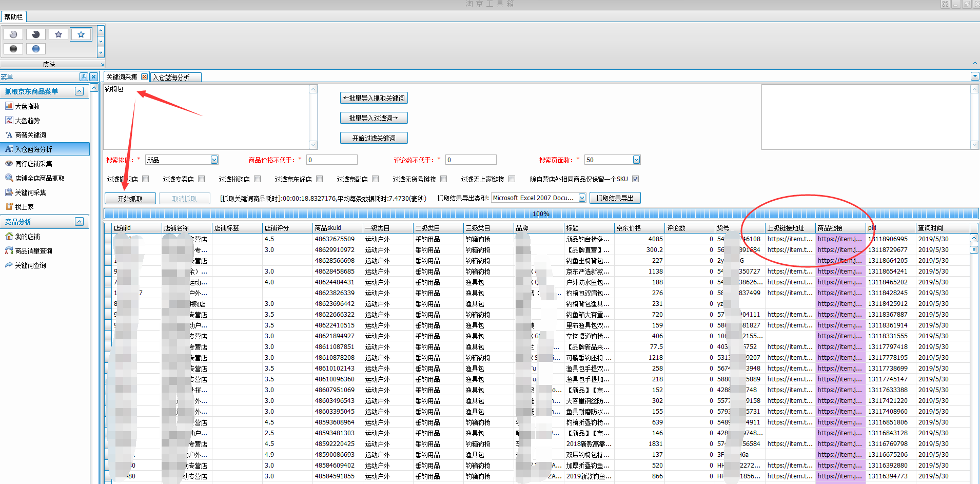Viewport: 980px width, 484px height.
Task: Click 批量导入抓取关键词 button
Action: coord(374,98)
